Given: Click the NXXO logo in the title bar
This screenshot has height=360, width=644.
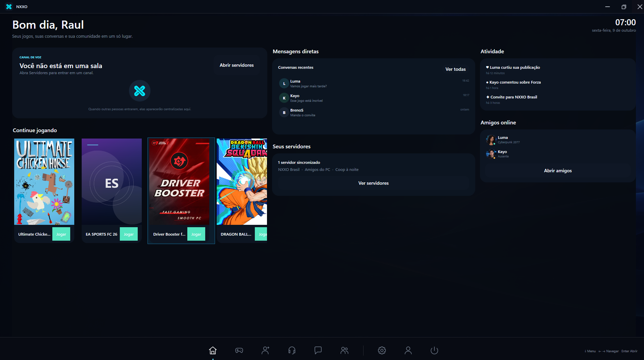Looking at the screenshot, I should pos(9,7).
